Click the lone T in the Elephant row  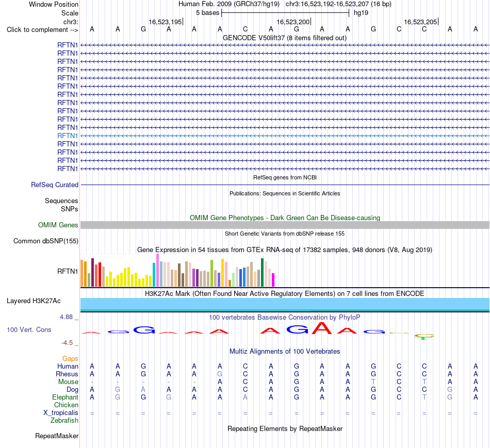click(x=424, y=397)
